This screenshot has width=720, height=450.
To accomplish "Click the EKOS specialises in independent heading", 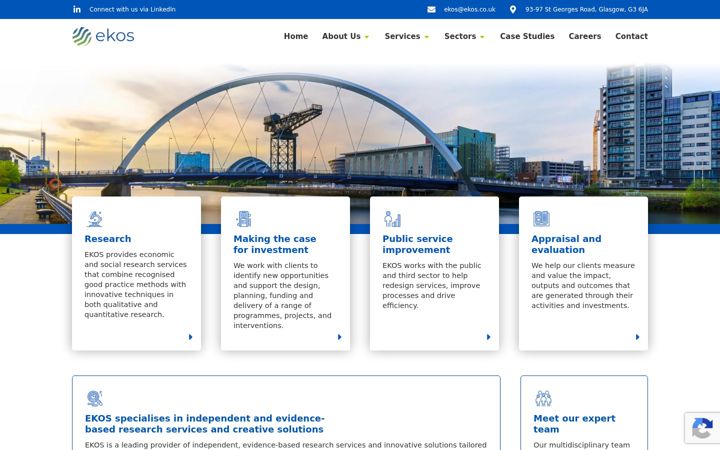I will tap(205, 424).
